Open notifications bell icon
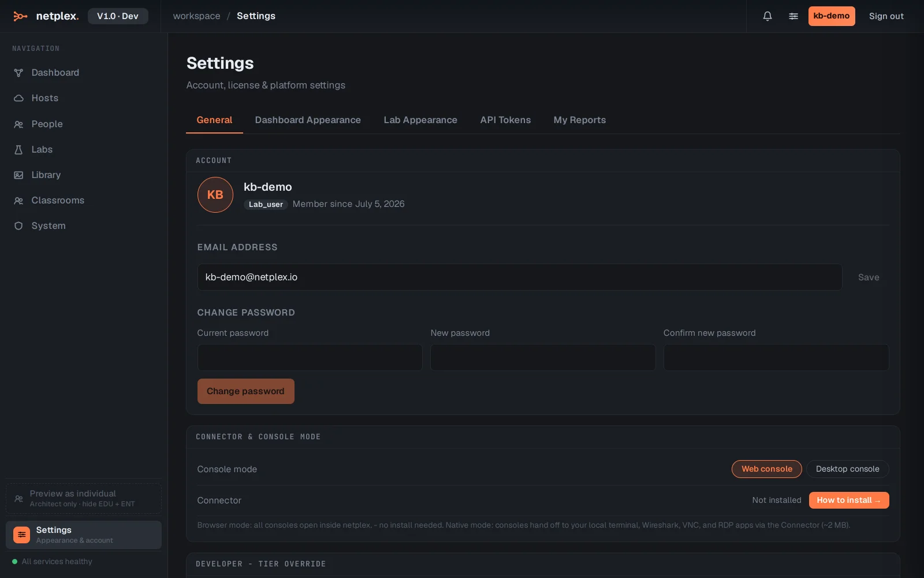The width and height of the screenshot is (924, 578). 767,16
